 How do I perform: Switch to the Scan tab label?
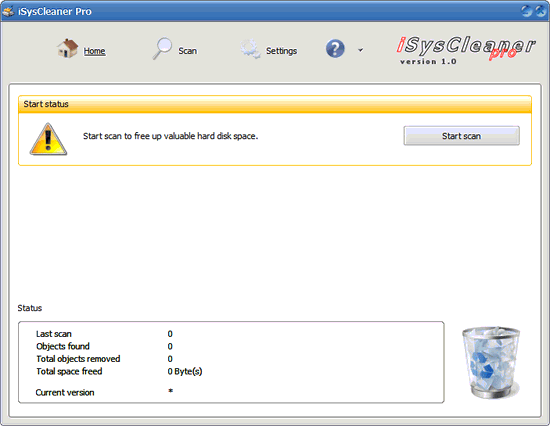pyautogui.click(x=188, y=51)
